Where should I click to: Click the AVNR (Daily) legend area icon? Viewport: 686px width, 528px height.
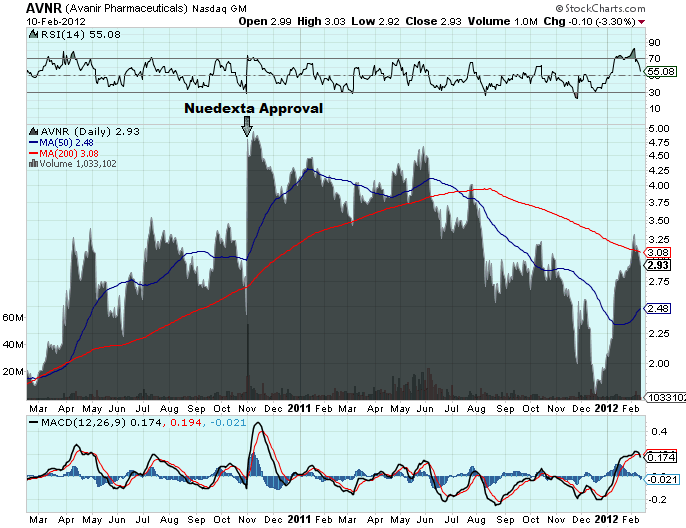(33, 131)
